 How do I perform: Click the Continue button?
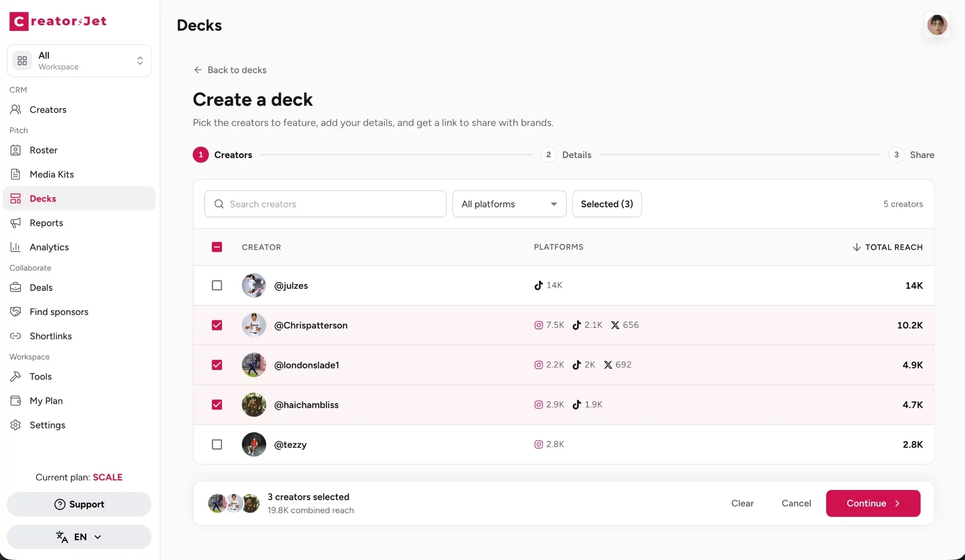click(873, 504)
